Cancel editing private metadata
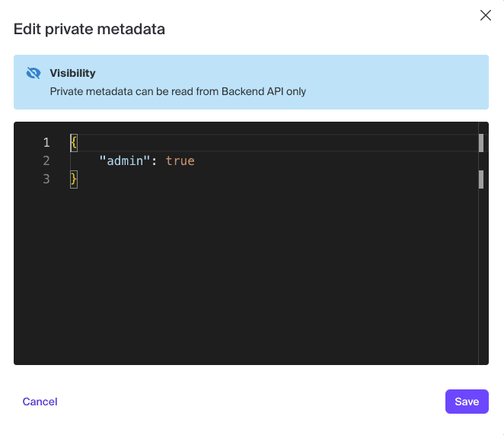 tap(40, 402)
